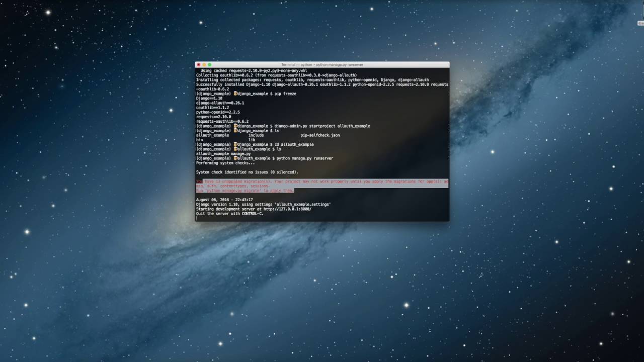
Task: Click 'System check identified no issues' line
Action: click(x=247, y=172)
